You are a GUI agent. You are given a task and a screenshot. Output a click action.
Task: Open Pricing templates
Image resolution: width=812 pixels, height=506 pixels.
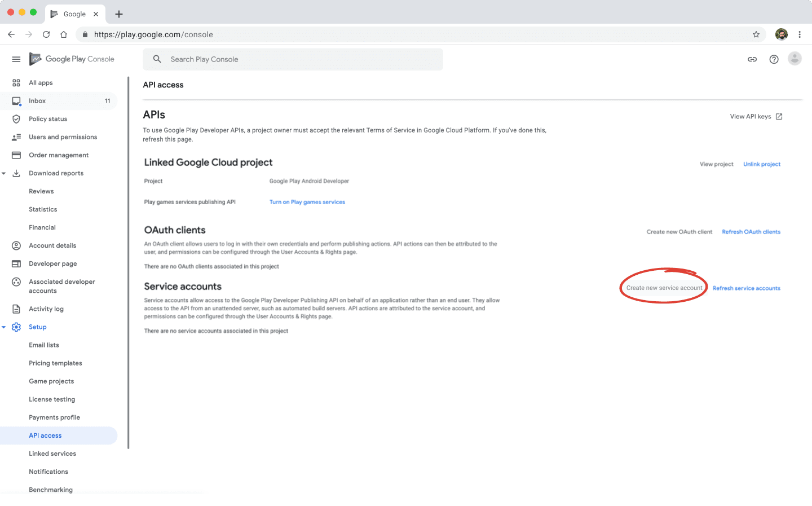tap(55, 363)
